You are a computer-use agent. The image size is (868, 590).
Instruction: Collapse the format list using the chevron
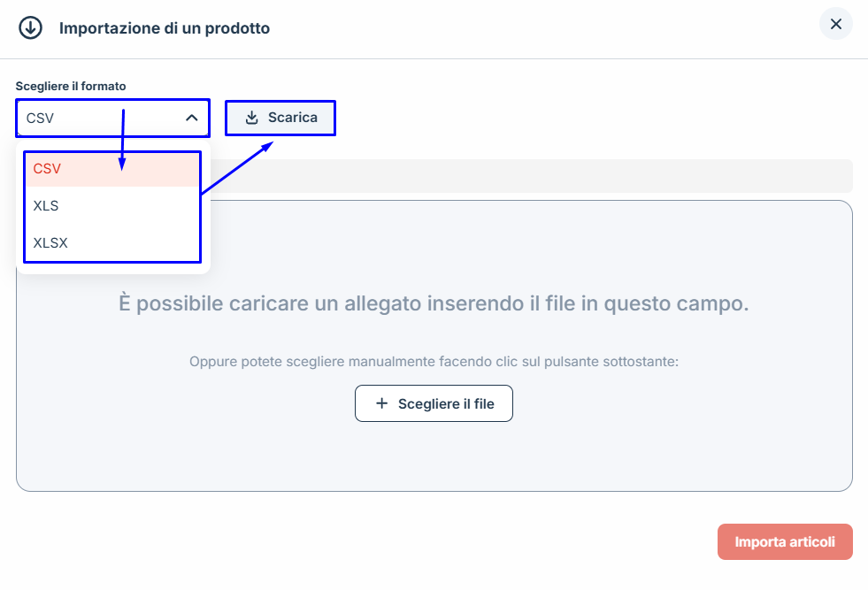(x=192, y=118)
